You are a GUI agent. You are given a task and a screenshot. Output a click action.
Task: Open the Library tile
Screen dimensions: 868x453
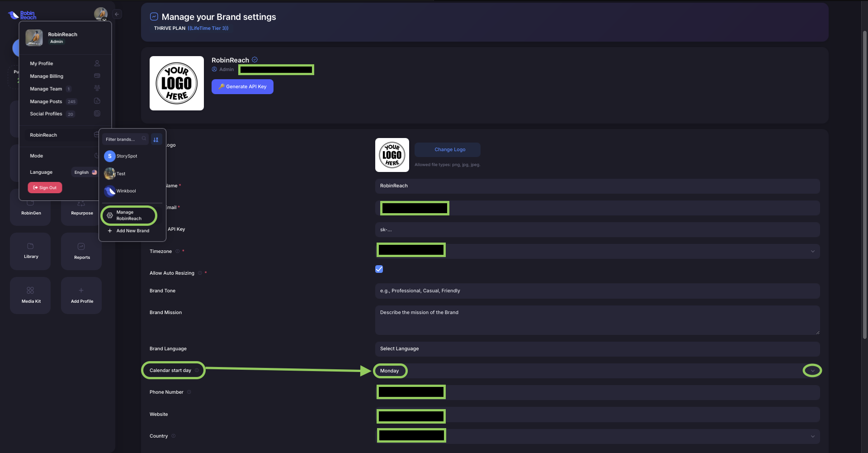[30, 251]
